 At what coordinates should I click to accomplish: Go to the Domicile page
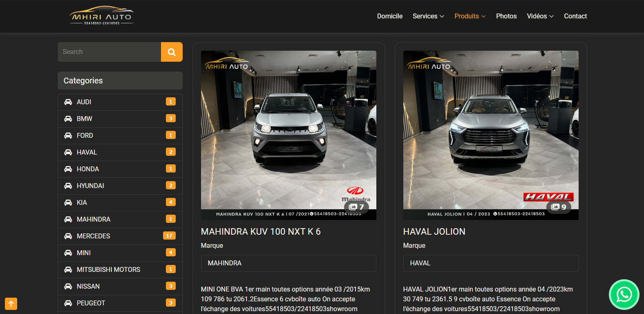[x=390, y=16]
